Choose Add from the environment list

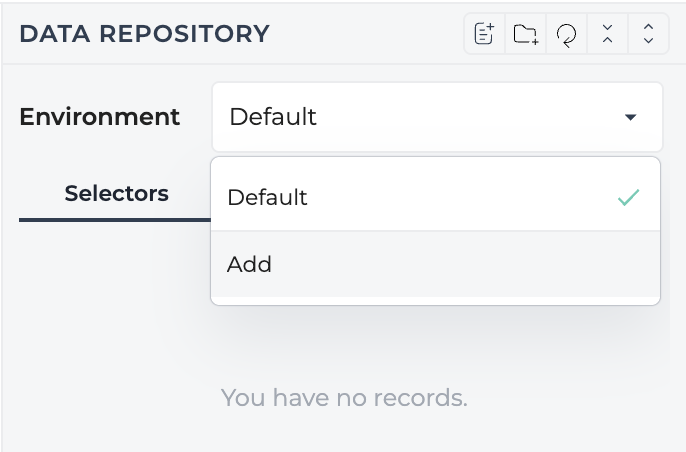click(435, 264)
